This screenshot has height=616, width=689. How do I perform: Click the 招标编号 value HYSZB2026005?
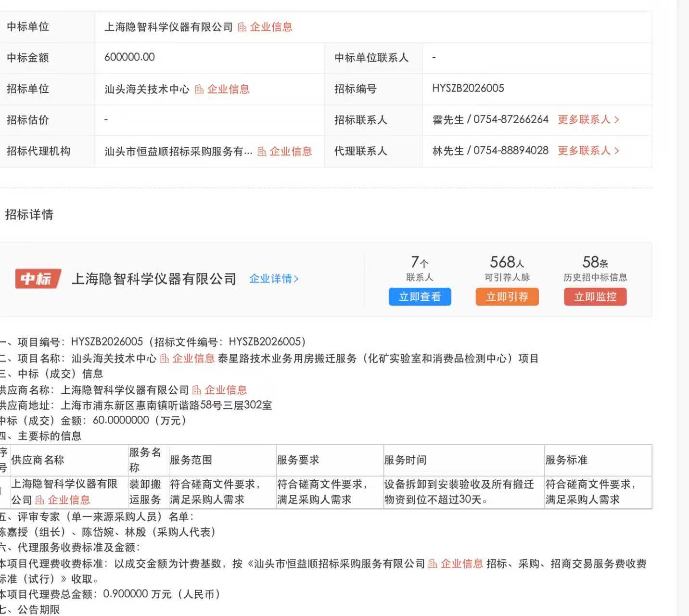point(468,89)
